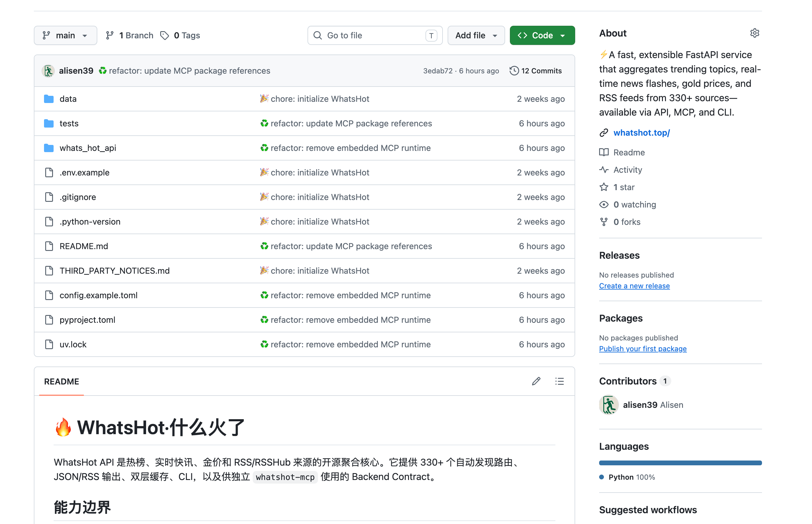Open the README outline list icon
This screenshot has width=812, height=524.
coord(560,381)
